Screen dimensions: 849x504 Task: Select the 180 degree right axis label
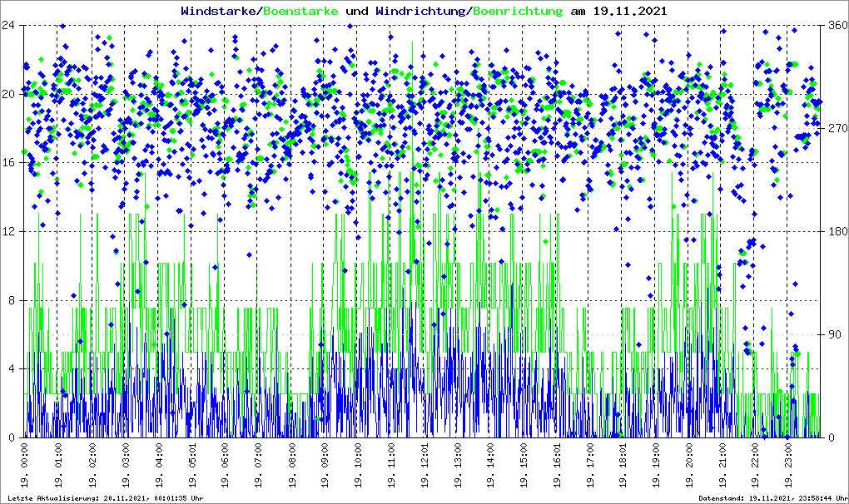pyautogui.click(x=836, y=231)
